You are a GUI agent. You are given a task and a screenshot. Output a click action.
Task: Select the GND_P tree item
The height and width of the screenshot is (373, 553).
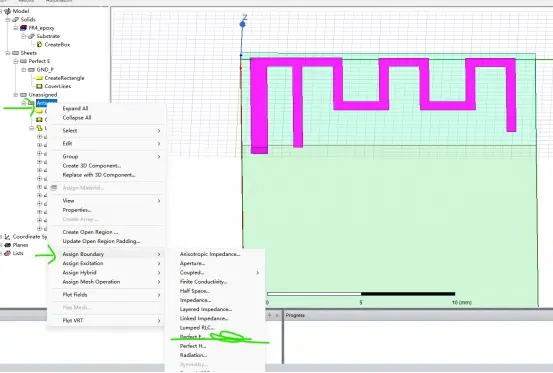[45, 70]
